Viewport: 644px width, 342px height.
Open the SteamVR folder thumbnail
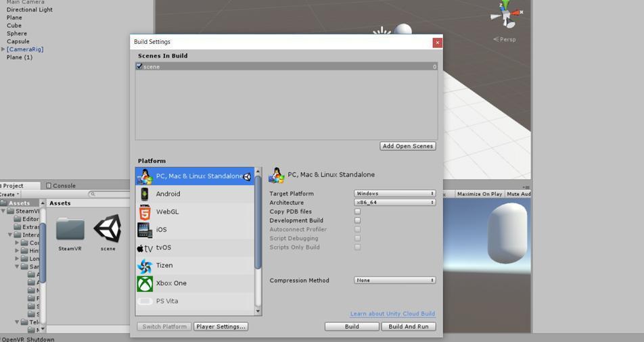coord(70,229)
